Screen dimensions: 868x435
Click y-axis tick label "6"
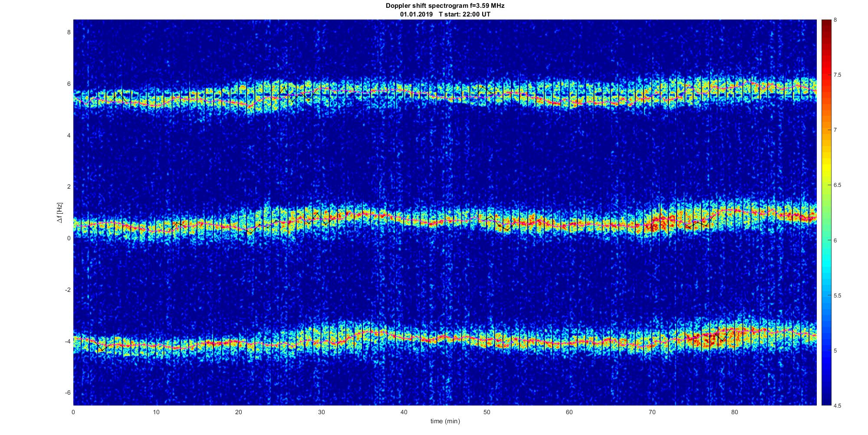coord(69,84)
